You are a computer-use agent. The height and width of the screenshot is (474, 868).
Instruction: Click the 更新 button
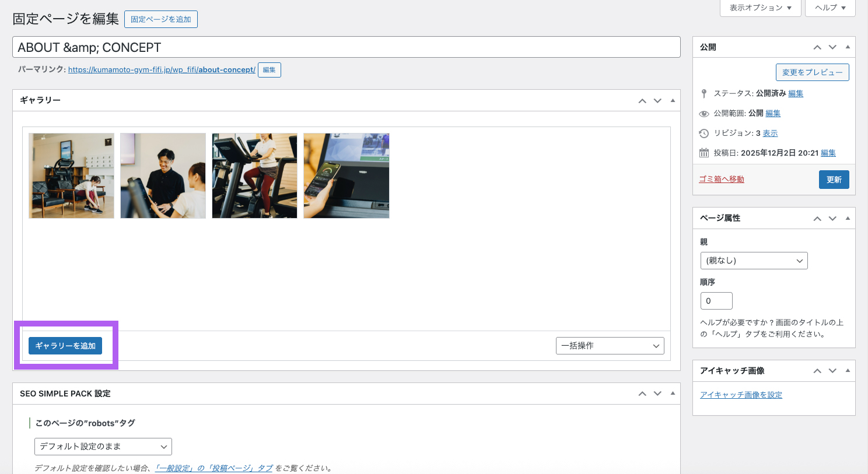click(x=834, y=180)
